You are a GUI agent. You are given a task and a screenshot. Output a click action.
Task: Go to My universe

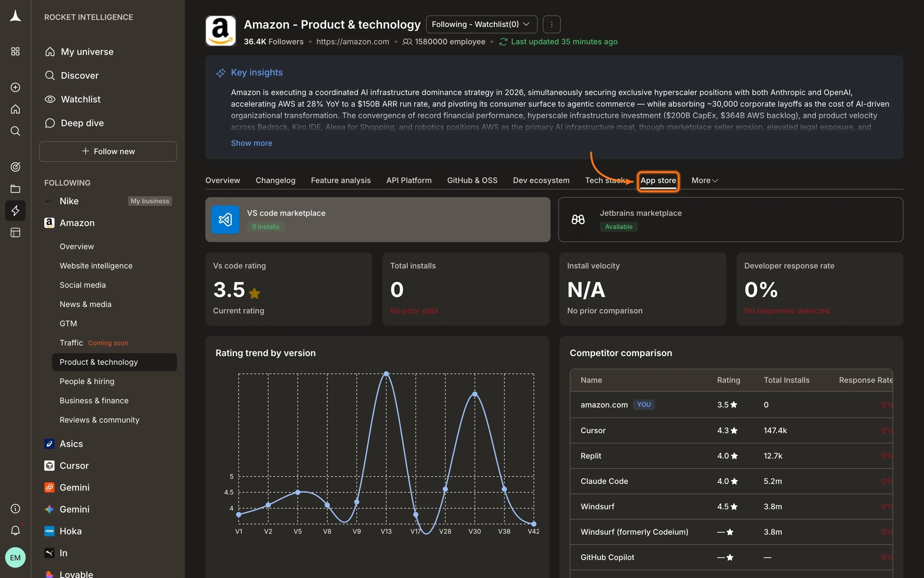point(80,52)
